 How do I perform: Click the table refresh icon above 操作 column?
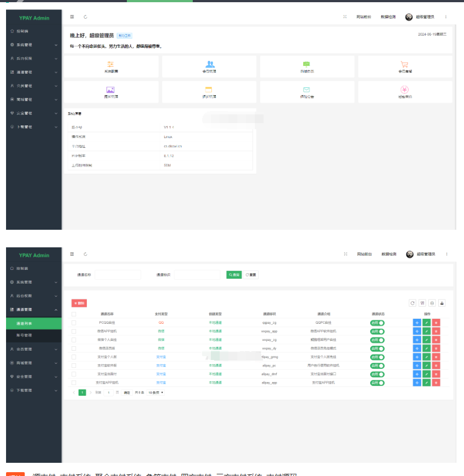pos(413,303)
